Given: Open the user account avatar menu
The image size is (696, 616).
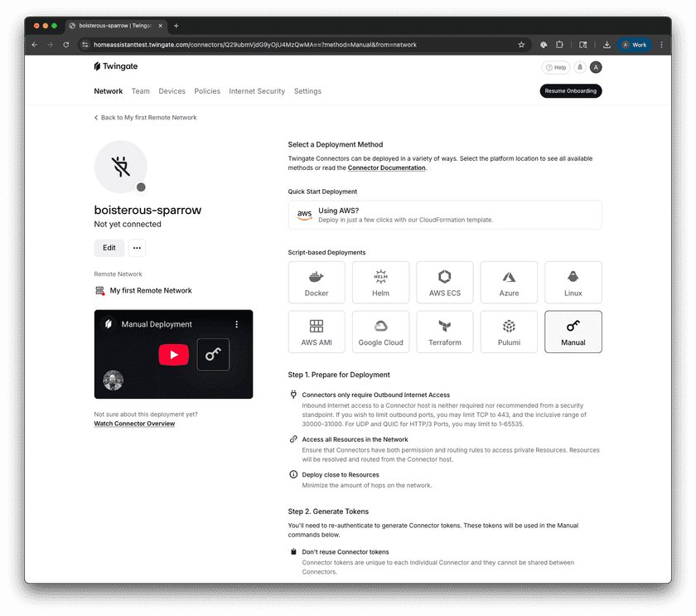Looking at the screenshot, I should click(x=596, y=68).
